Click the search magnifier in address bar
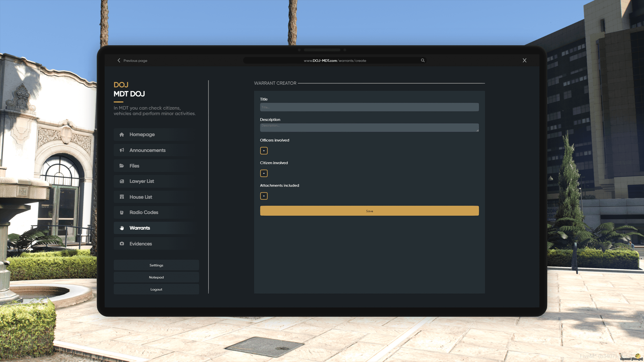Viewport: 644px width, 362px height. pos(423,60)
